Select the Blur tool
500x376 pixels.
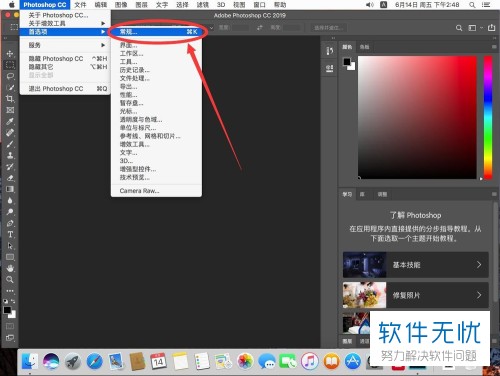point(10,200)
